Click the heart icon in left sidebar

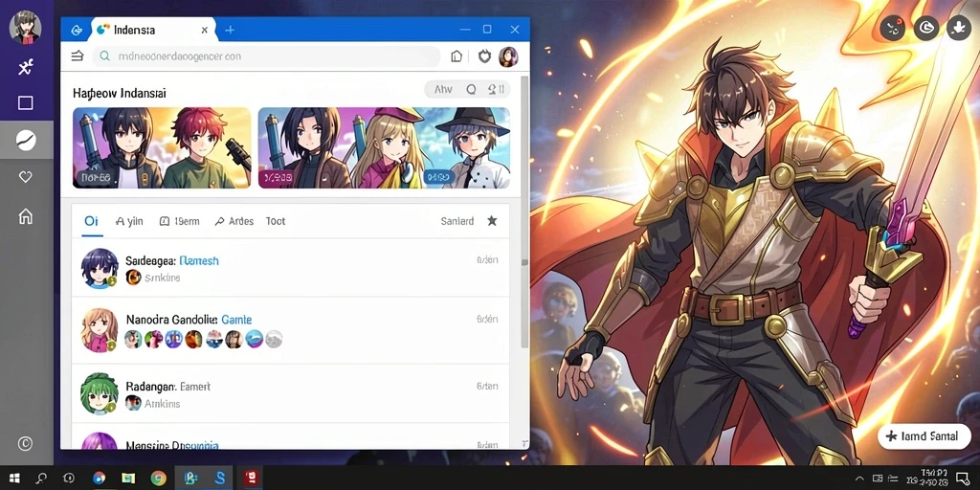[25, 177]
